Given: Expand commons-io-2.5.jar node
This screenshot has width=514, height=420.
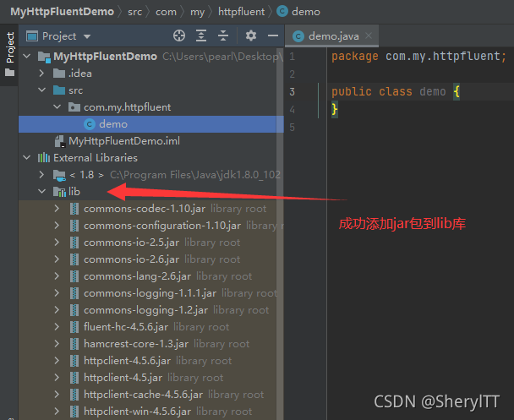Looking at the screenshot, I should tap(57, 242).
